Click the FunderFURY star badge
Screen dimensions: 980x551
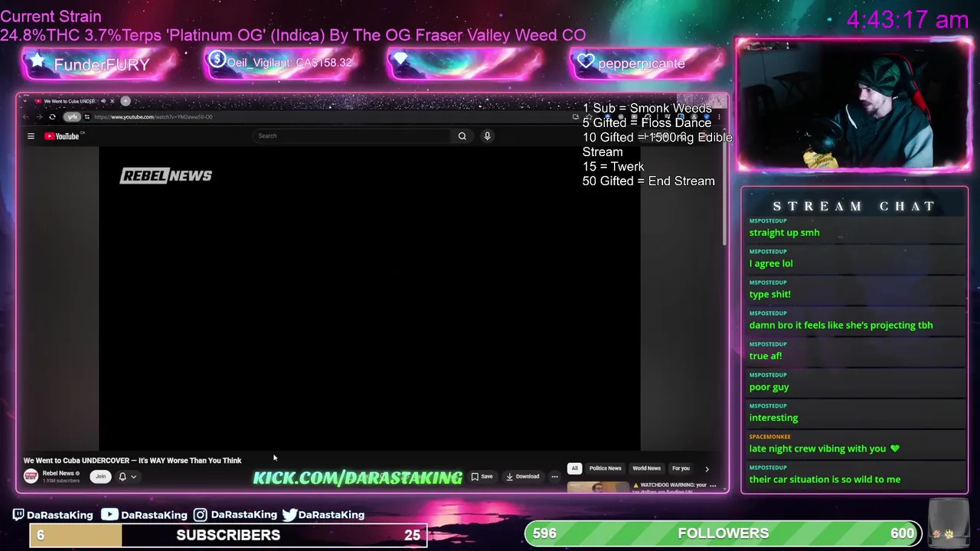pos(101,64)
